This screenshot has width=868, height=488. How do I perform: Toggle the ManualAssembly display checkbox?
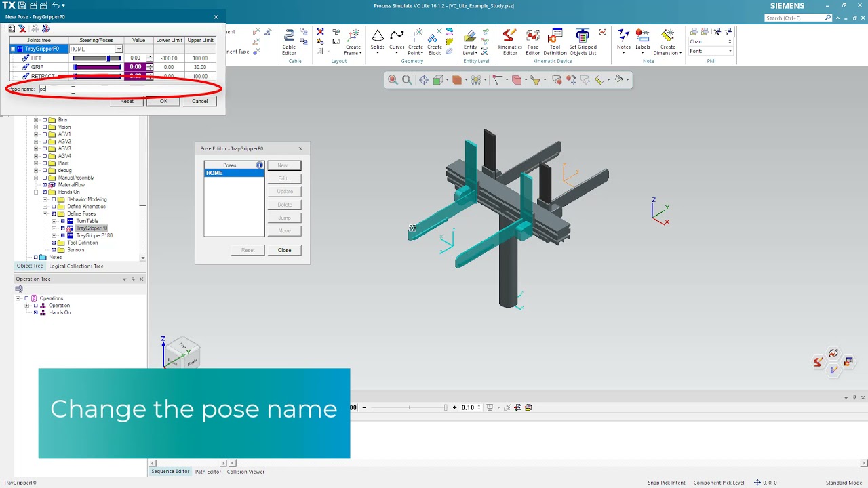pyautogui.click(x=45, y=178)
